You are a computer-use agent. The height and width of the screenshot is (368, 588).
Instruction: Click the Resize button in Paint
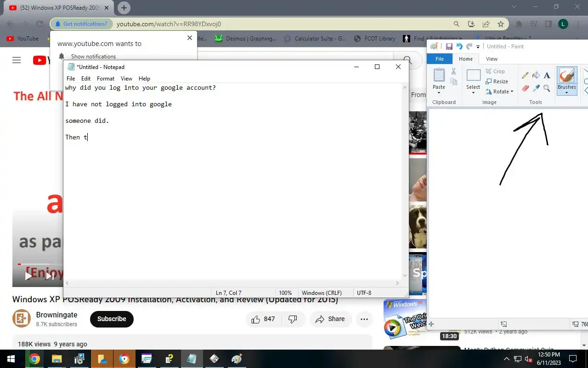(497, 81)
